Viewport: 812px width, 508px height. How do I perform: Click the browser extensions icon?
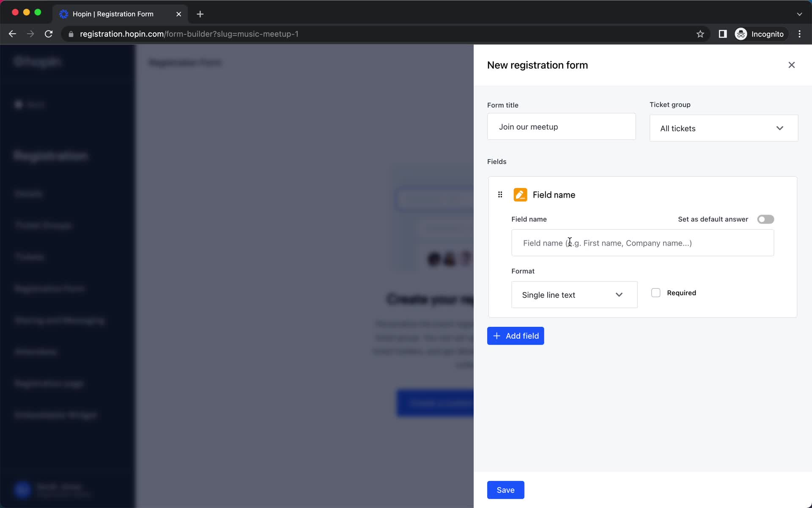(x=722, y=34)
